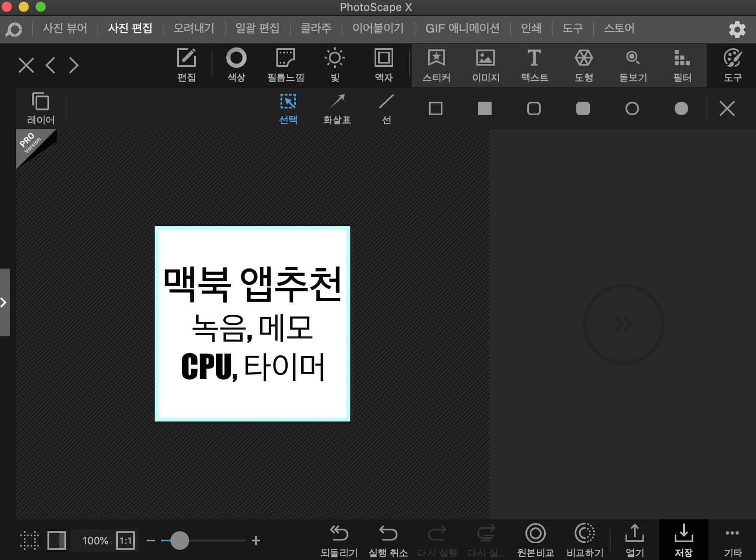Open the 기타 (More) options menu
This screenshot has width=756, height=560.
[x=731, y=541]
